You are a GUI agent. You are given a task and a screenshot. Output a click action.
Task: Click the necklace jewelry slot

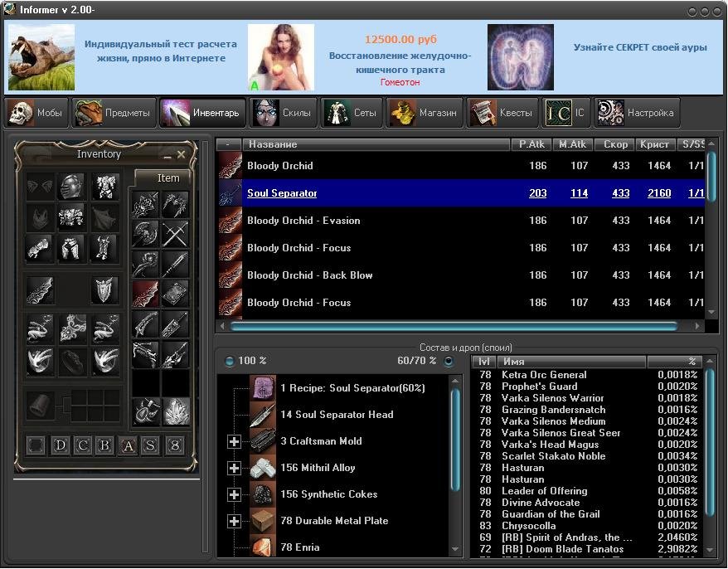(x=71, y=328)
